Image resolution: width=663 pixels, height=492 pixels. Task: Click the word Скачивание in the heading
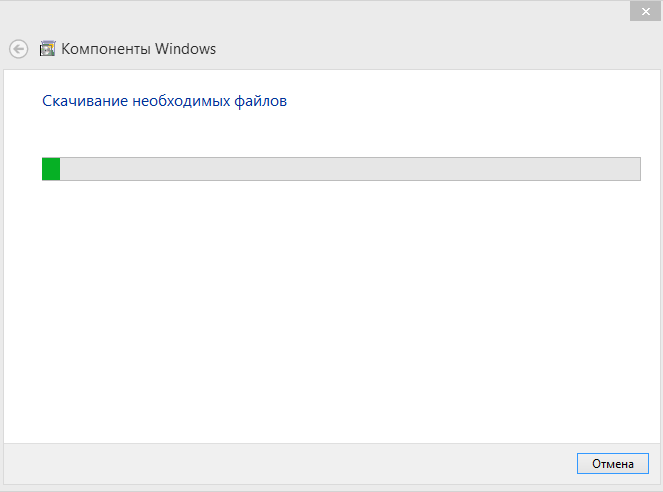pos(84,101)
